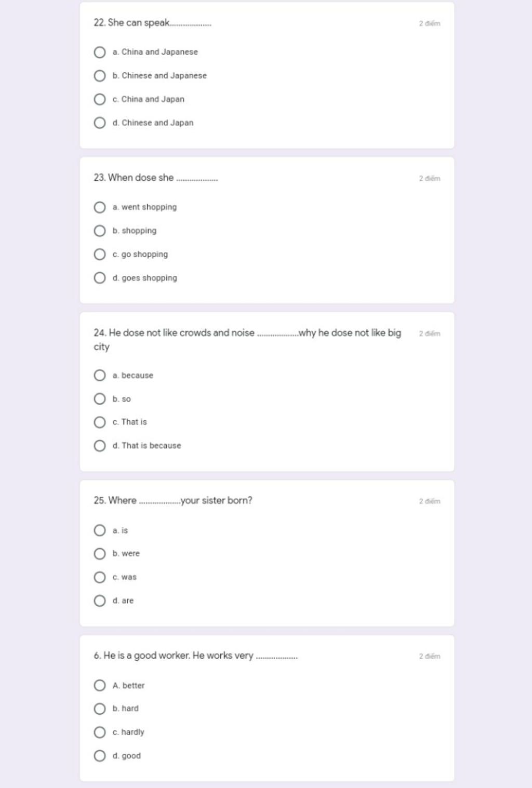
Task: Select "b. hard" radio button
Action: (x=100, y=709)
